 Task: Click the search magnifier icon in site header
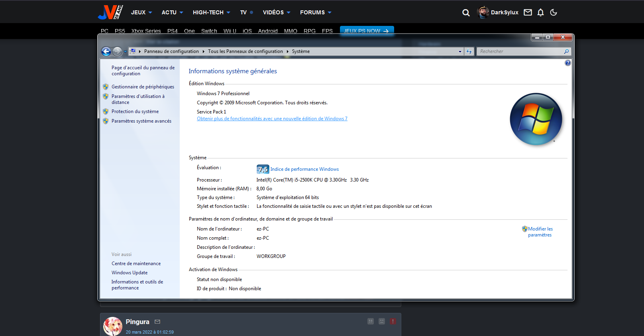coord(466,13)
